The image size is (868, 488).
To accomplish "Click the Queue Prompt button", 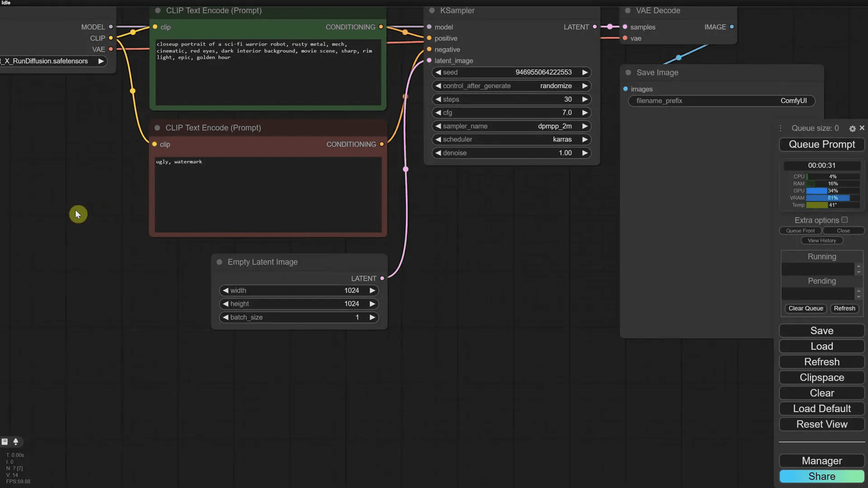I will 821,145.
